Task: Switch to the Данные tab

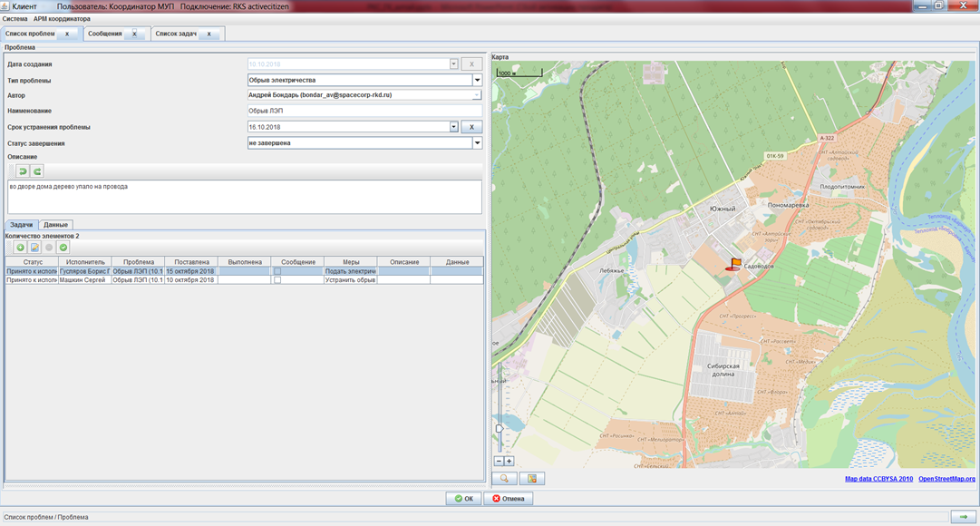Action: click(x=55, y=224)
